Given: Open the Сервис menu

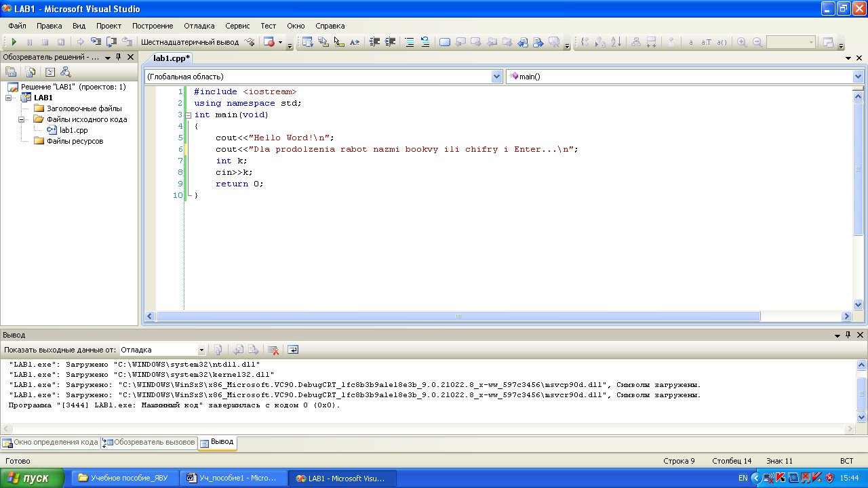Looking at the screenshot, I should [x=237, y=26].
